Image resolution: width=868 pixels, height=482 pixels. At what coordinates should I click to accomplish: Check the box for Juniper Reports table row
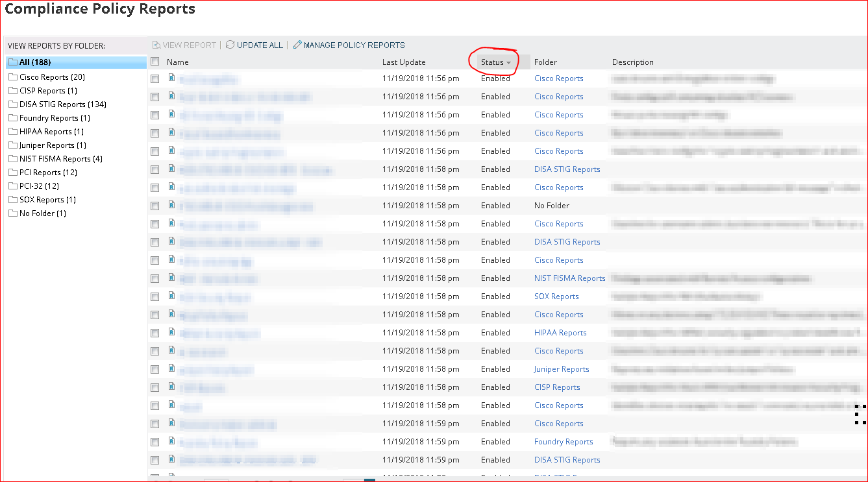pyautogui.click(x=155, y=369)
